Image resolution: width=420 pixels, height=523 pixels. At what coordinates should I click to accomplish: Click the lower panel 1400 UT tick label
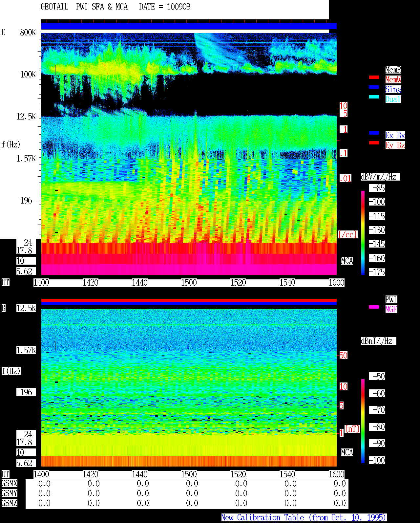point(41,474)
